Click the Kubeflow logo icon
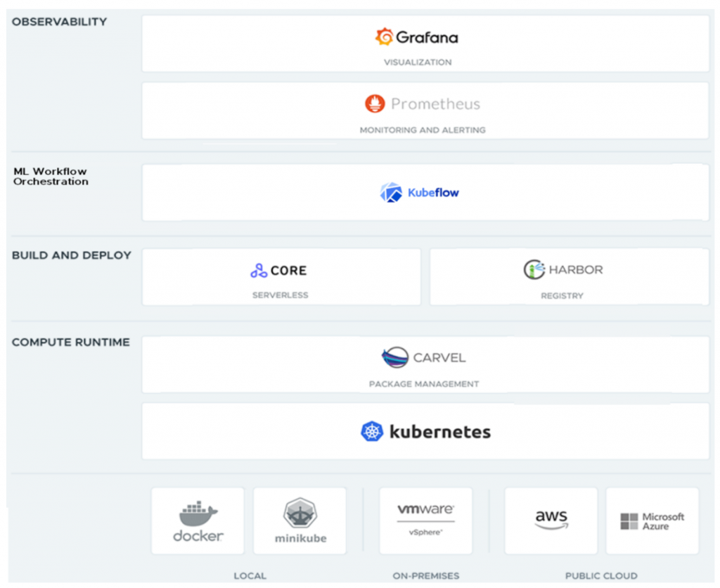 pyautogui.click(x=391, y=193)
